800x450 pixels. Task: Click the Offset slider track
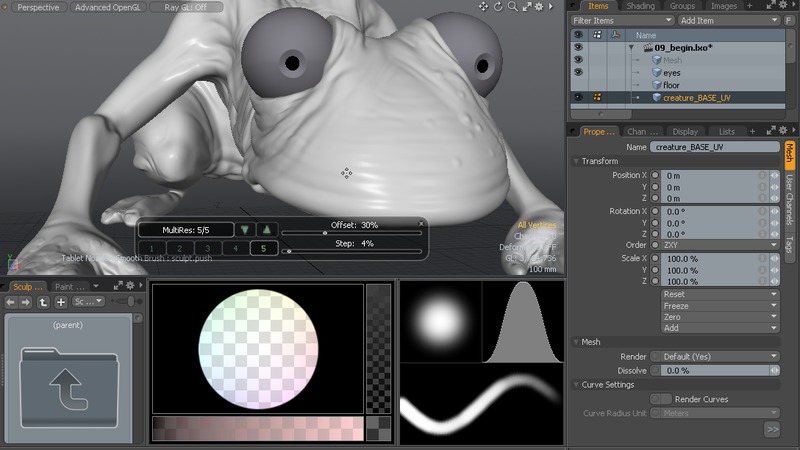(x=350, y=233)
